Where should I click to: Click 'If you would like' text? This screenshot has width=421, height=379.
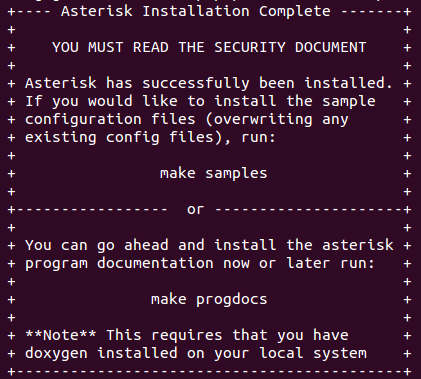pos(101,102)
